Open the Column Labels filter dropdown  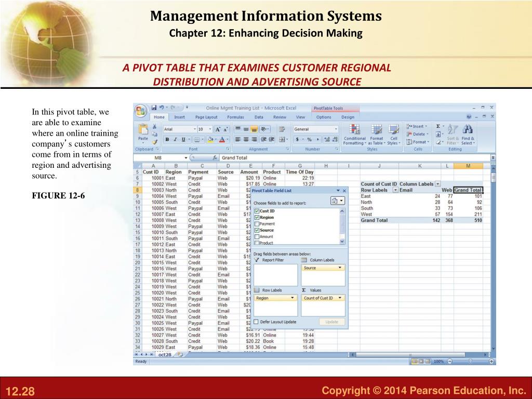[x=437, y=184]
